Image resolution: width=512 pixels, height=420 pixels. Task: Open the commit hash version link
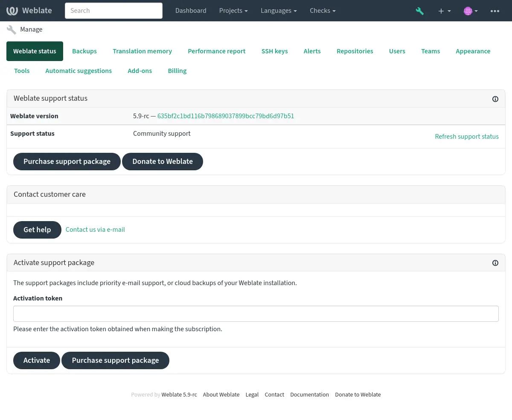pos(226,116)
